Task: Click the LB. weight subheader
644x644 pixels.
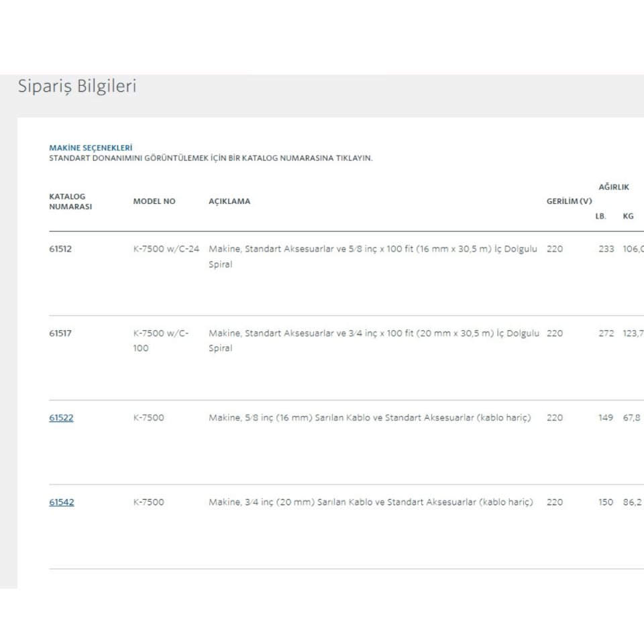Action: [600, 216]
